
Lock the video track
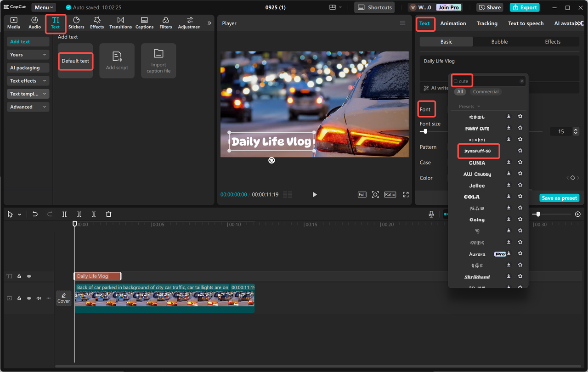(18, 298)
